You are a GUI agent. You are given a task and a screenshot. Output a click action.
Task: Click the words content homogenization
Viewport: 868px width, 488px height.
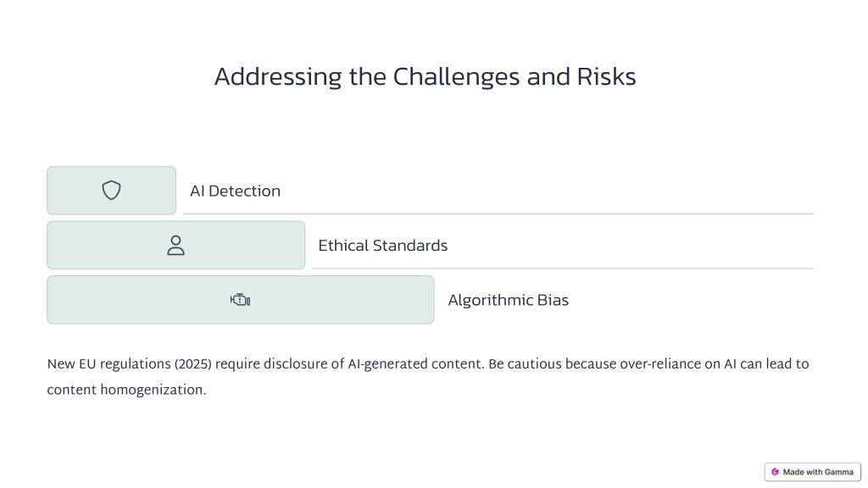click(x=126, y=390)
